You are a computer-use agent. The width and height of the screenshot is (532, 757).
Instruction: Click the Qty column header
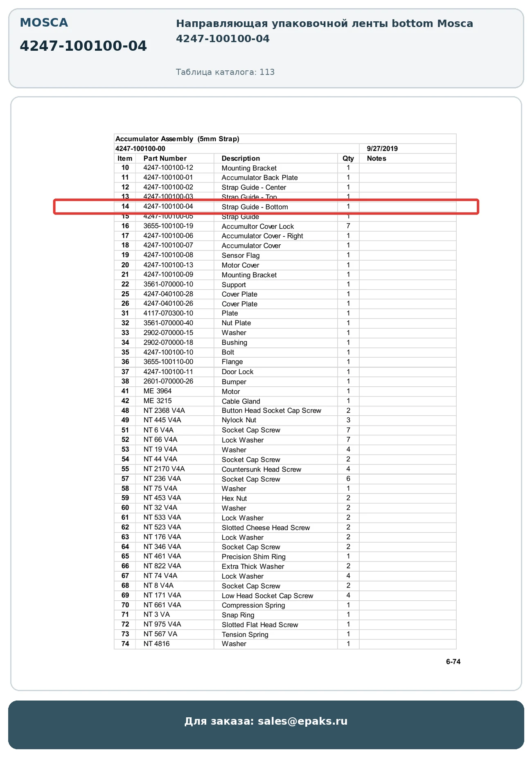pos(348,158)
